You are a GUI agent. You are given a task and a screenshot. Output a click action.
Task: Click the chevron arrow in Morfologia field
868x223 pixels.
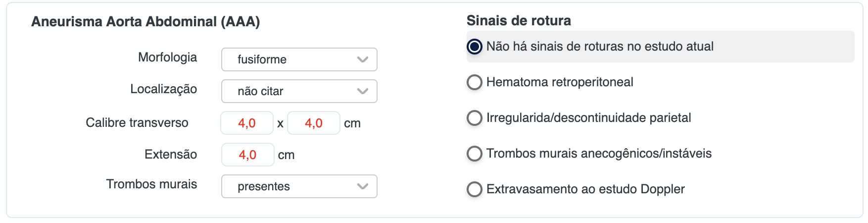pos(363,59)
